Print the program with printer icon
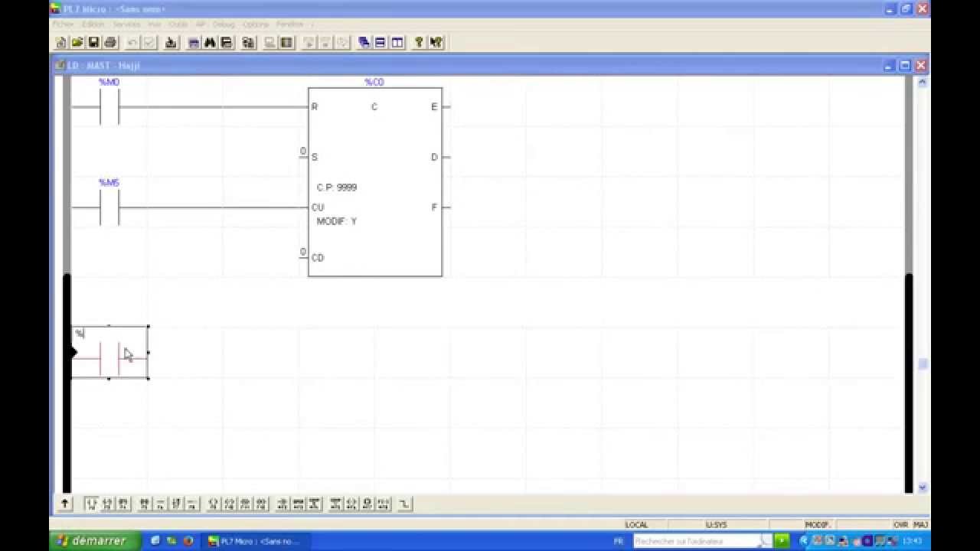The width and height of the screenshot is (980, 551). point(109,43)
